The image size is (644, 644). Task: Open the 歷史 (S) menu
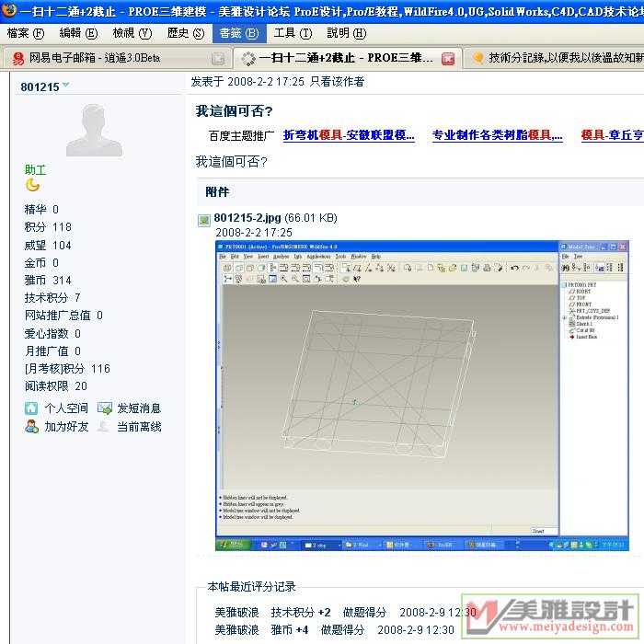pos(186,33)
